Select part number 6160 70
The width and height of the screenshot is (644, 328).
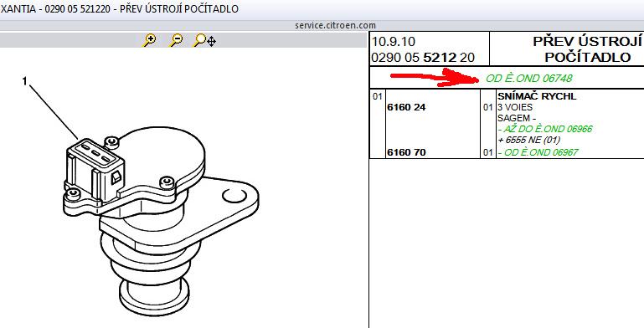[406, 152]
